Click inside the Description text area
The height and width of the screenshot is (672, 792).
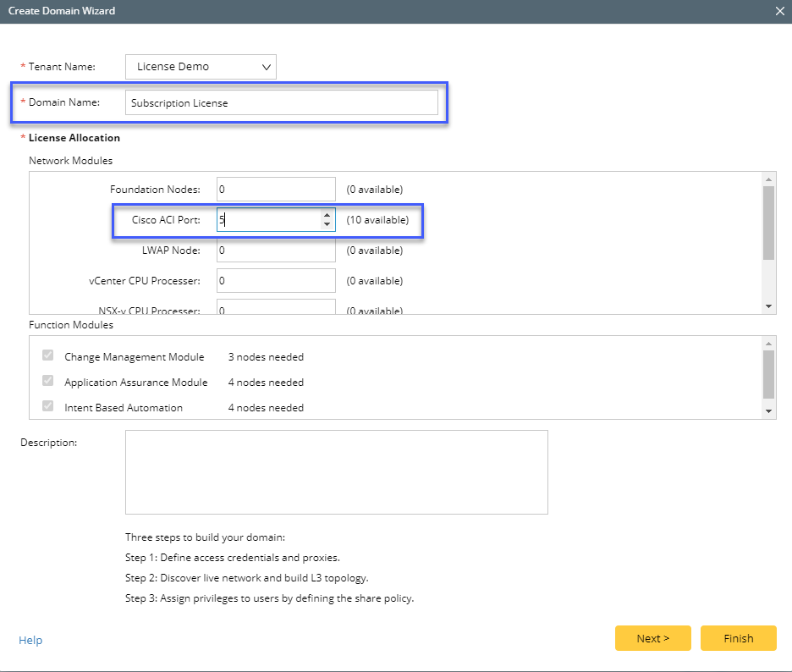336,472
